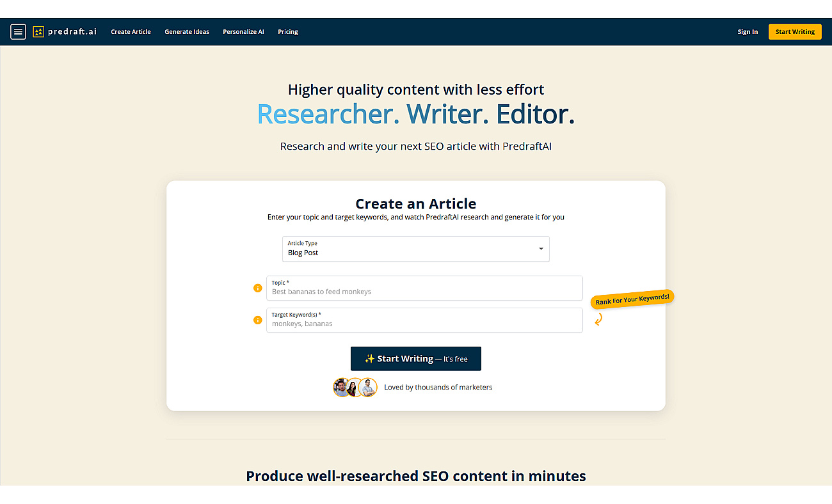Go to Generate Ideas in the navbar
The width and height of the screenshot is (832, 504).
[x=187, y=32]
